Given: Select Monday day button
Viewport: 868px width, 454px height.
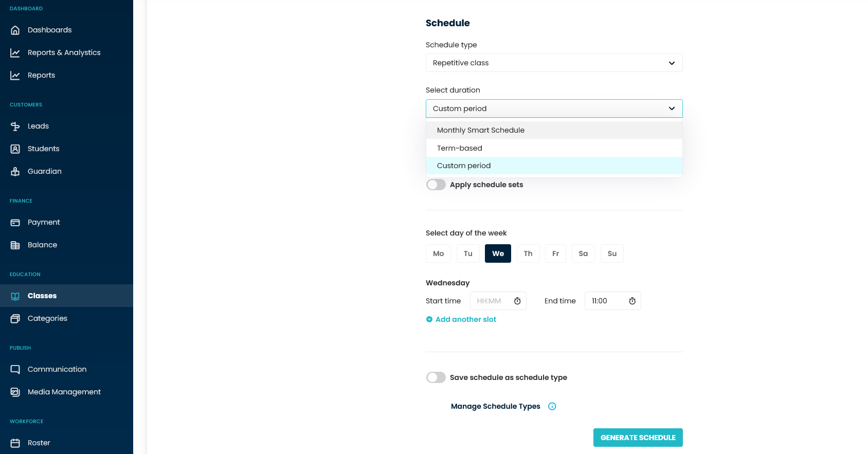Looking at the screenshot, I should pyautogui.click(x=438, y=253).
